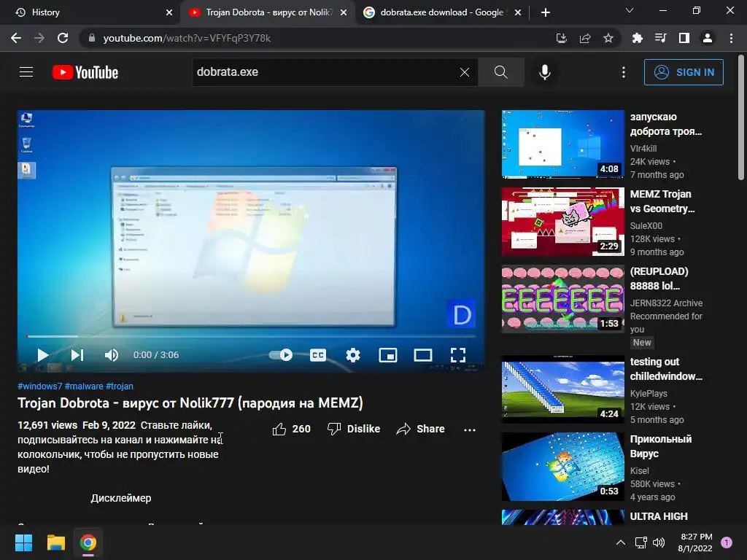The height and width of the screenshot is (560, 747).
Task: Show hidden tray icons chevron
Action: tap(620, 542)
